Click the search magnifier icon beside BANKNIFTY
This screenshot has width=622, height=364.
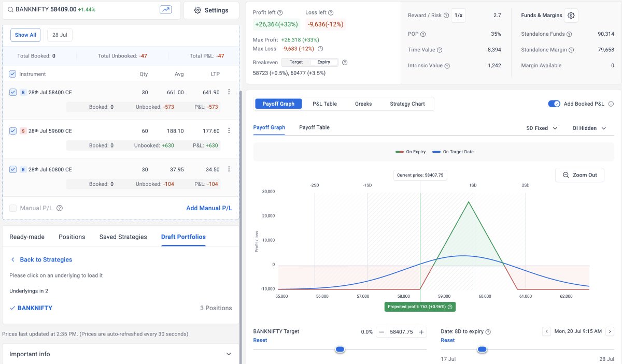pos(10,10)
